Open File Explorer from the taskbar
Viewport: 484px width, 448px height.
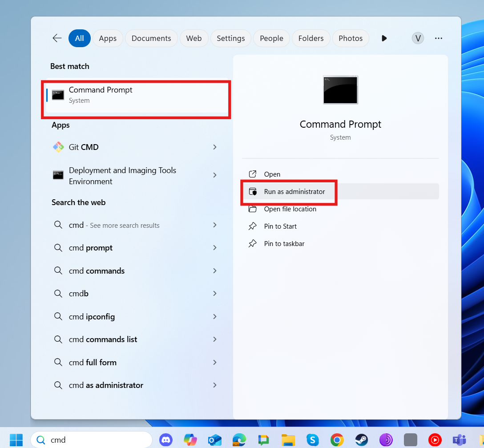(x=288, y=440)
